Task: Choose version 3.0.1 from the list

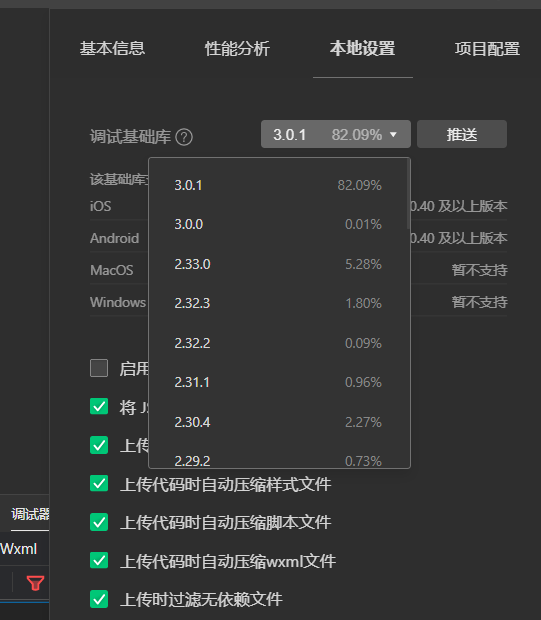Action: click(x=278, y=185)
